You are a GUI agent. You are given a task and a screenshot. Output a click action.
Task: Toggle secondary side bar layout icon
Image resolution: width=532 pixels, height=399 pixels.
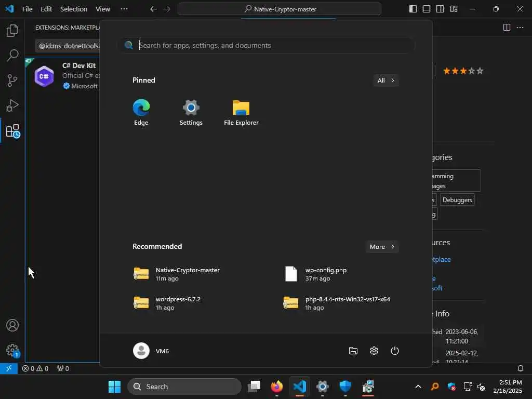[440, 9]
